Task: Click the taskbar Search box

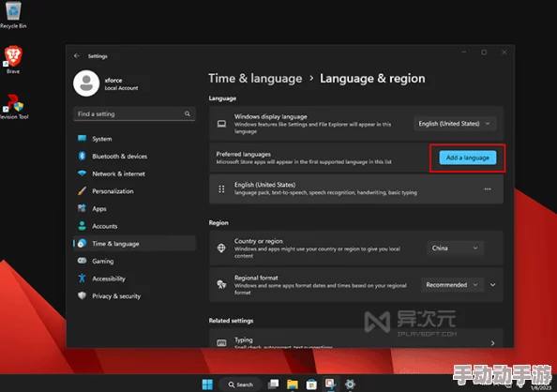Action: click(240, 384)
